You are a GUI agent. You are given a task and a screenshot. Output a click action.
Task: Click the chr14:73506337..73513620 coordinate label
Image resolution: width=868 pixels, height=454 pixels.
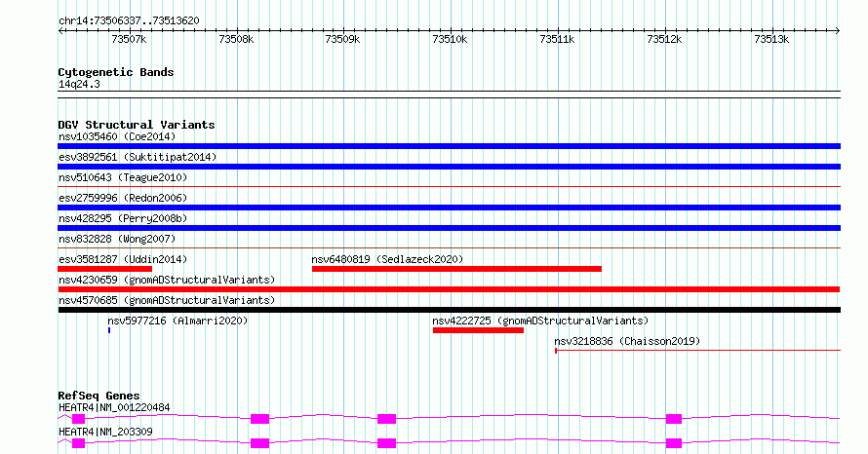coord(129,20)
